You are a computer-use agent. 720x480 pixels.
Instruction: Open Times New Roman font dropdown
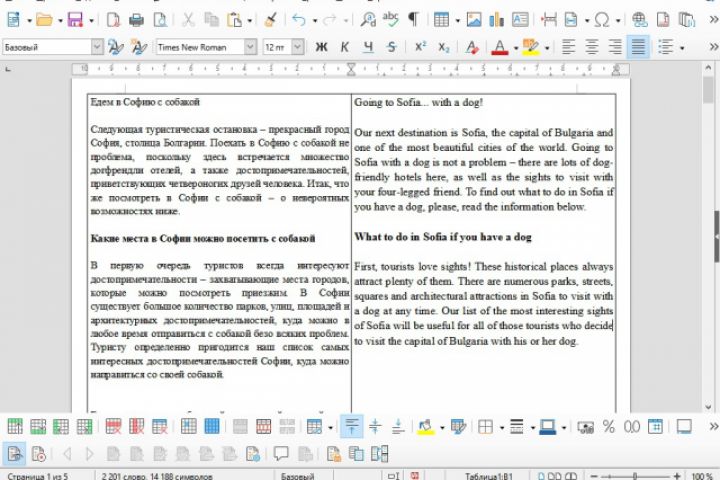250,47
